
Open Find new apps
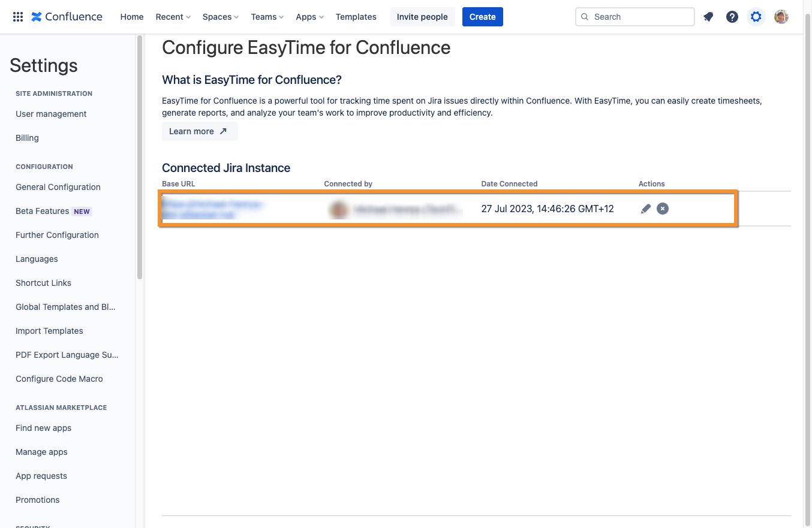click(x=43, y=428)
